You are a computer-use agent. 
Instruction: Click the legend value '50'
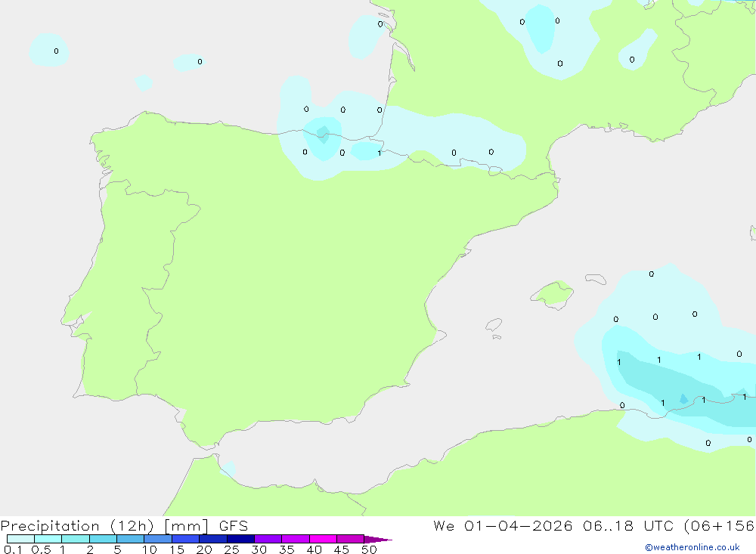[369, 549]
